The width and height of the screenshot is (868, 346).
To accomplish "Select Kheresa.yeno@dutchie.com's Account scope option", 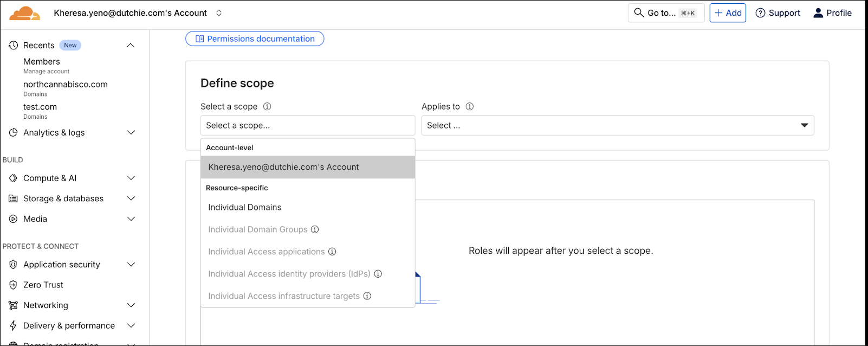I will tap(308, 167).
